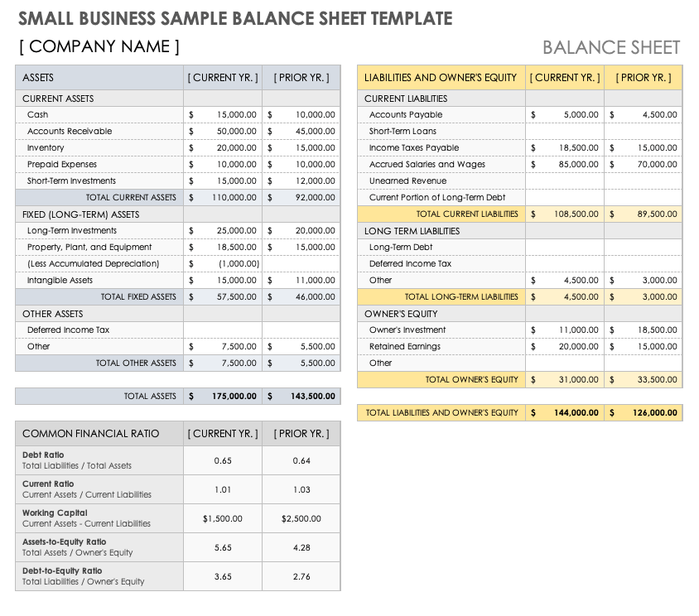
Task: Click the Working Capital prior year value
Action: click(x=302, y=519)
